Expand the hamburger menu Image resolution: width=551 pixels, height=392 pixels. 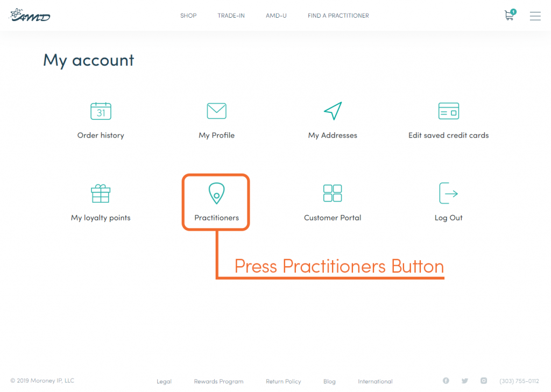point(535,16)
